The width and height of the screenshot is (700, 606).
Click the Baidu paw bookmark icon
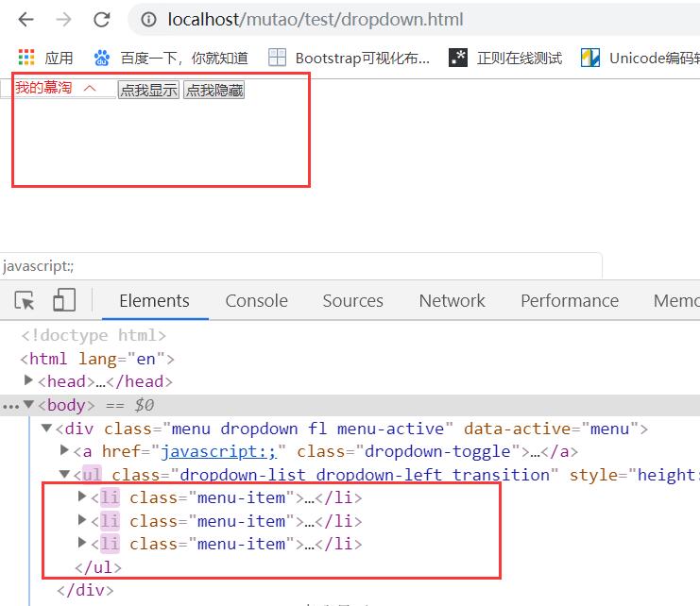pyautogui.click(x=102, y=58)
